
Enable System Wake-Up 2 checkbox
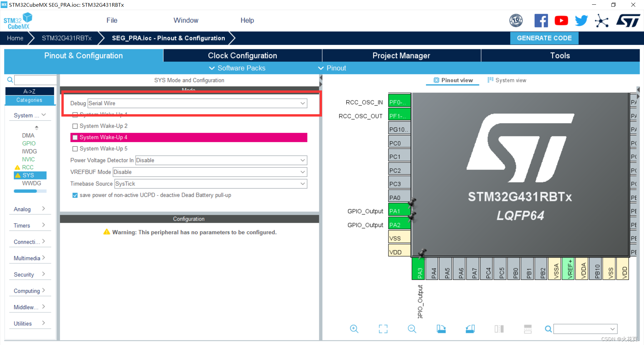(x=75, y=126)
